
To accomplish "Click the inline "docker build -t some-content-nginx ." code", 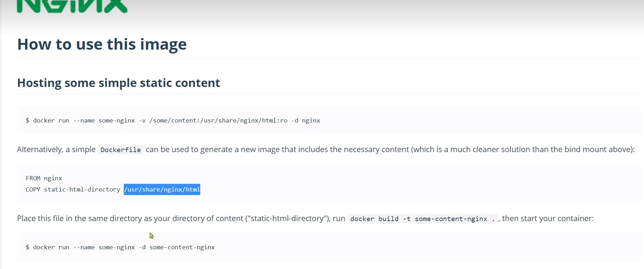I will point(423,219).
